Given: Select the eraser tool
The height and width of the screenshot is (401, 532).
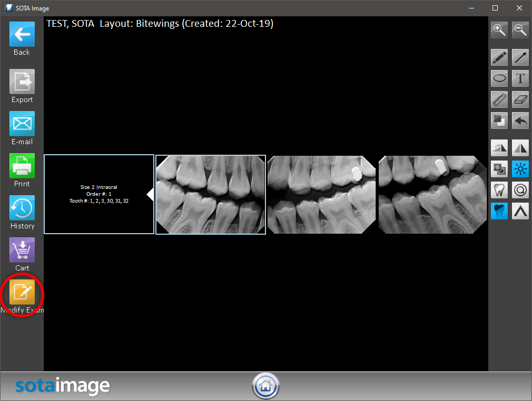Looking at the screenshot, I should click(520, 99).
